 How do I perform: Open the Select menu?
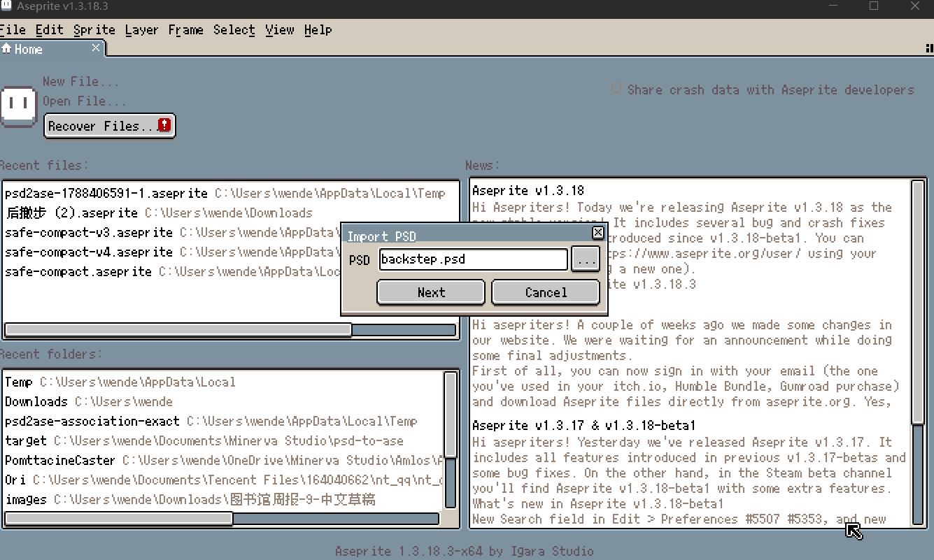coord(234,30)
